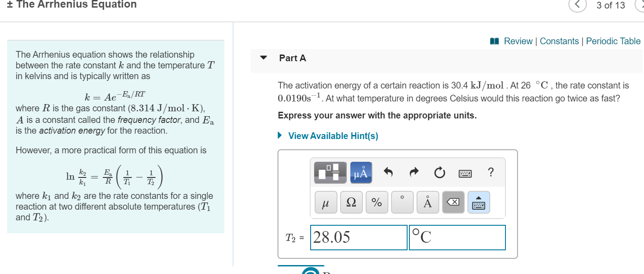Open the Constants link
This screenshot has width=644, height=274.
click(x=560, y=41)
